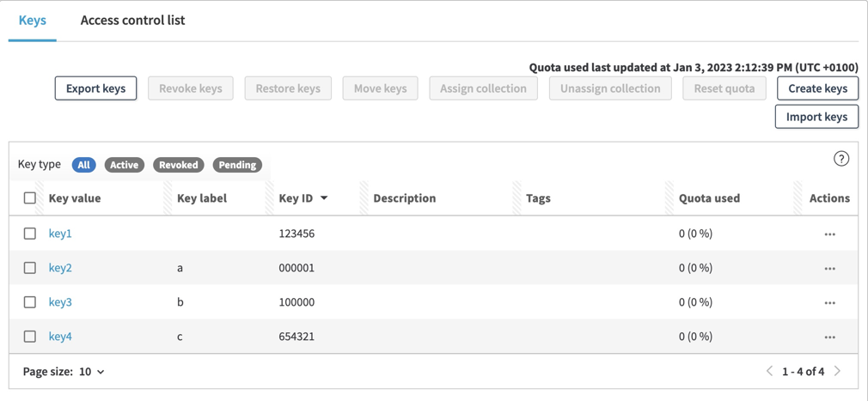
Task: Expand the Page size dropdown
Action: coord(92,372)
